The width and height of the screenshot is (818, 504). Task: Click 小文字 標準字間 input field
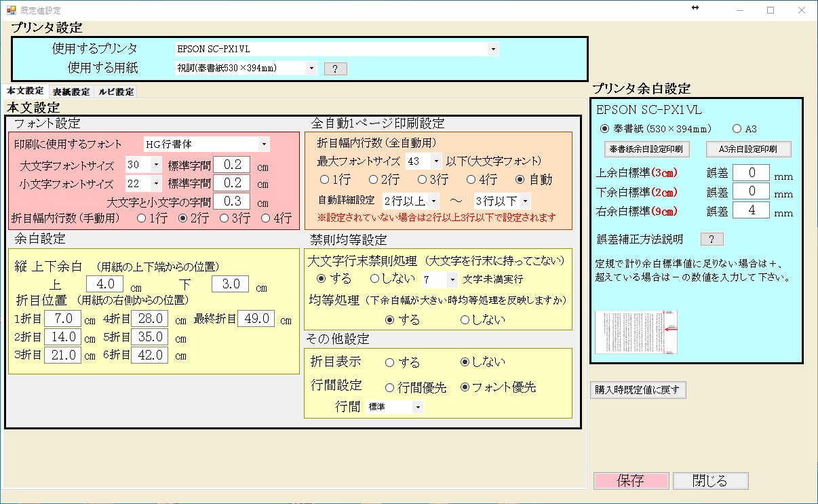(x=231, y=183)
